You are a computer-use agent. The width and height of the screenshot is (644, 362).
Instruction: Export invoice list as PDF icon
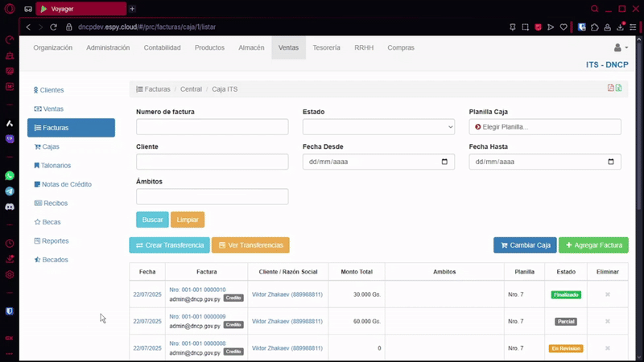tap(611, 88)
